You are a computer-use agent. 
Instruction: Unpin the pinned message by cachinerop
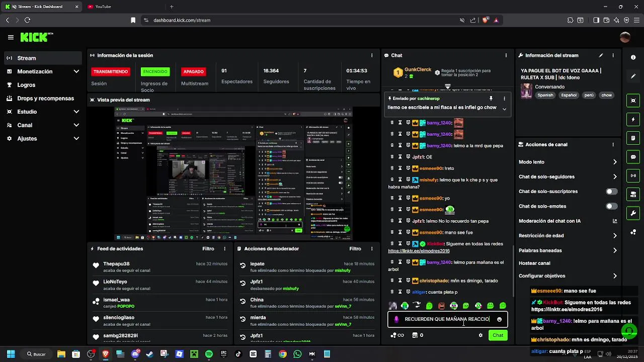point(491,99)
